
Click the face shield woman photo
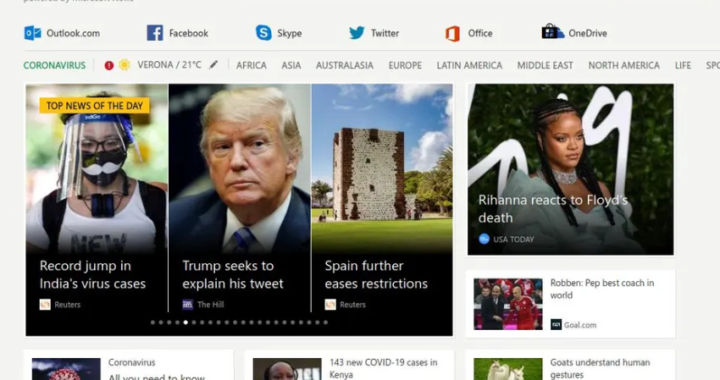click(97, 168)
